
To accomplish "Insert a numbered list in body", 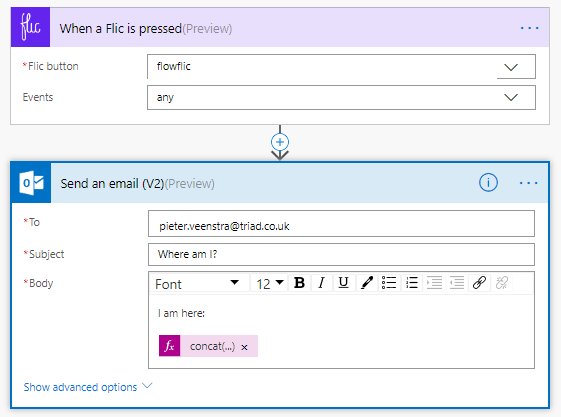I will 412,283.
